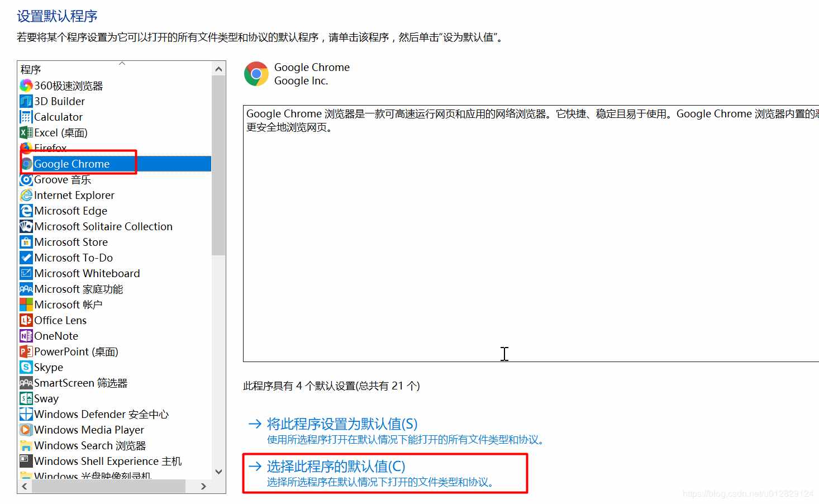Click the Windows Media Player icon

(26, 430)
